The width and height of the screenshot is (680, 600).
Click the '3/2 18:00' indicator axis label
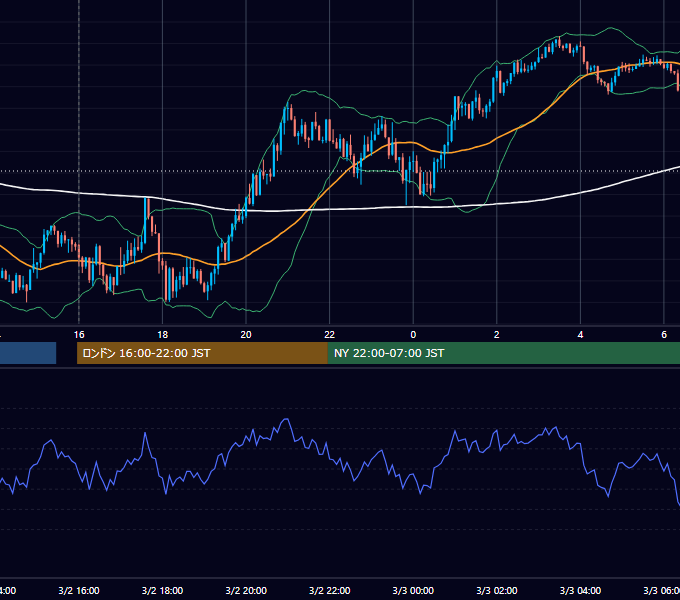click(162, 590)
